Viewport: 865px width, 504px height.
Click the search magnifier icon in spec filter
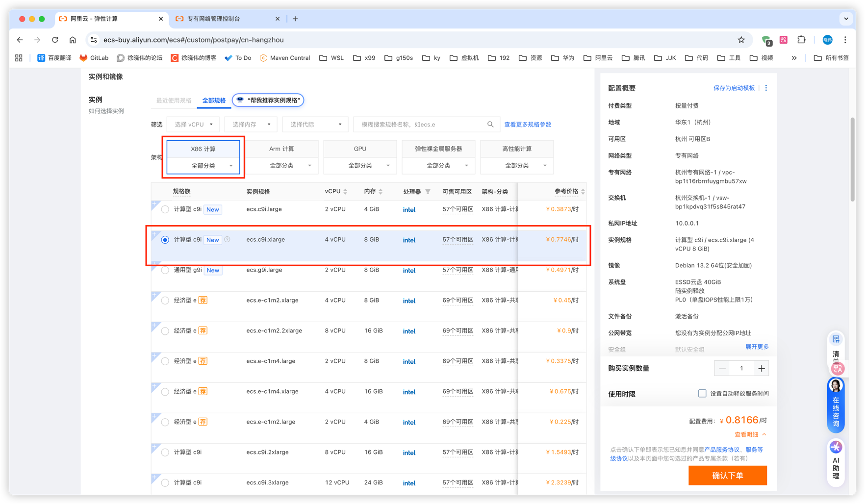pos(490,125)
